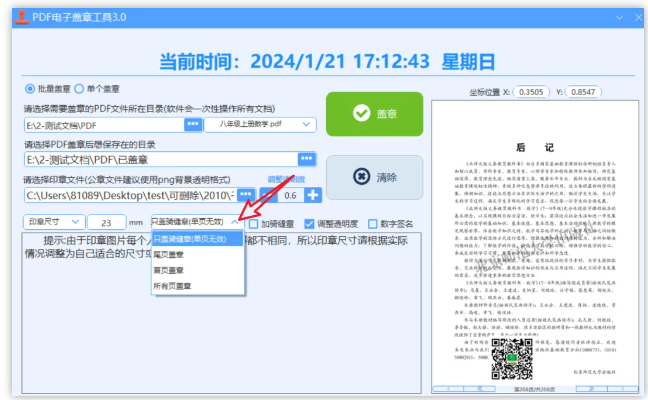
Task: Click the seal file path field
Action: click(131, 195)
